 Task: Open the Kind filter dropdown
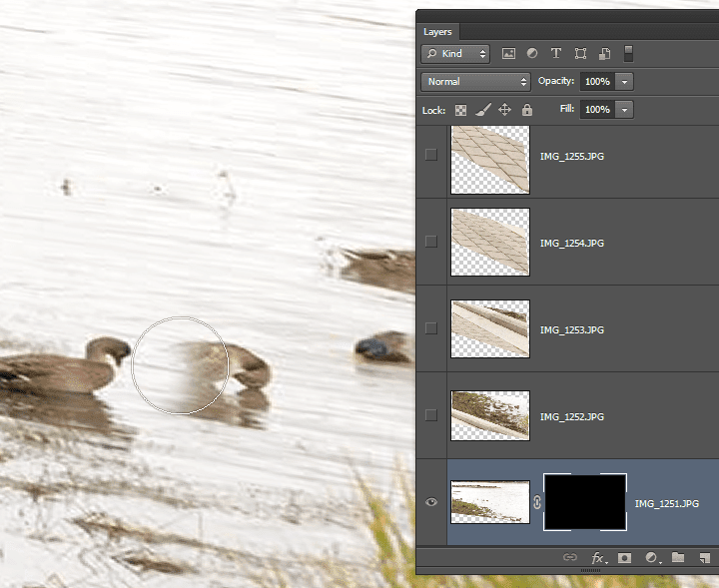tap(455, 54)
